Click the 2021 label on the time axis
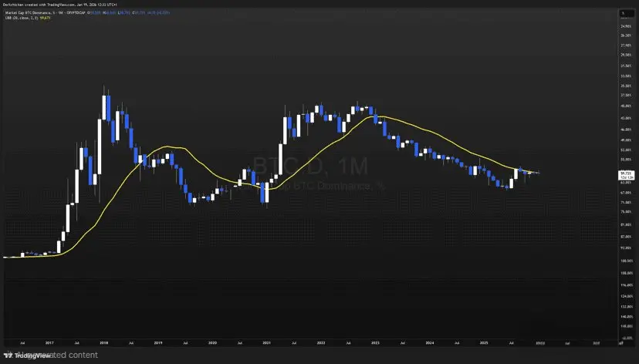This screenshot has height=364, width=639. (x=266, y=343)
